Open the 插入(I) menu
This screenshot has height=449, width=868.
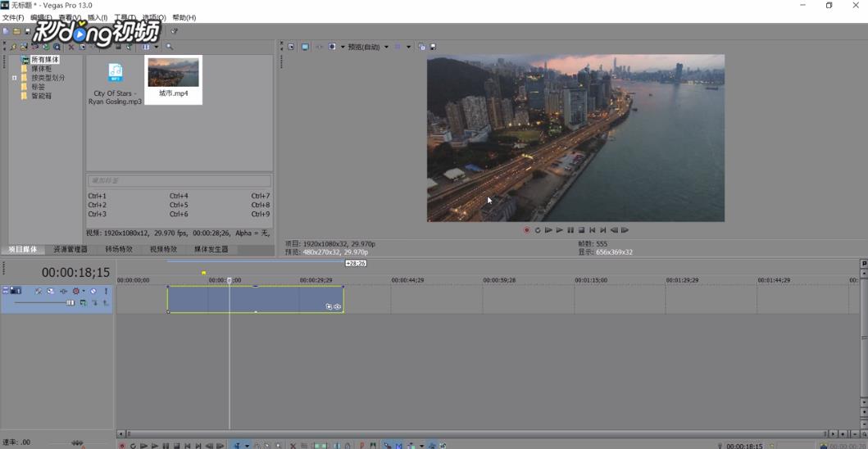point(98,18)
